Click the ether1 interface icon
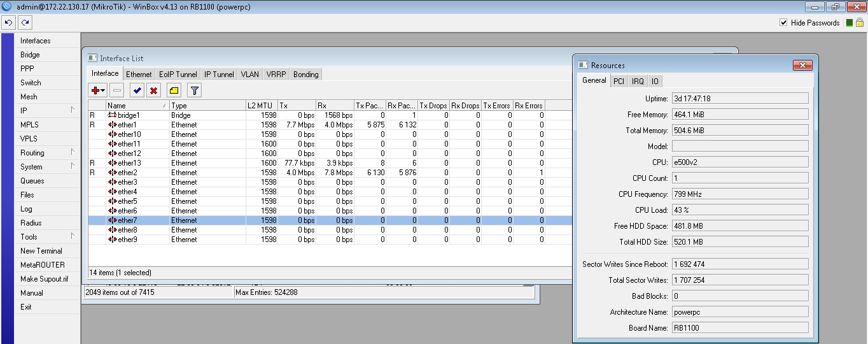868x344 pixels. point(113,125)
